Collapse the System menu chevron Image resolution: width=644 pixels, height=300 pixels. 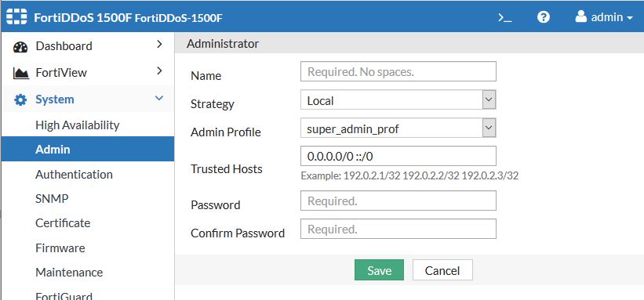point(159,98)
